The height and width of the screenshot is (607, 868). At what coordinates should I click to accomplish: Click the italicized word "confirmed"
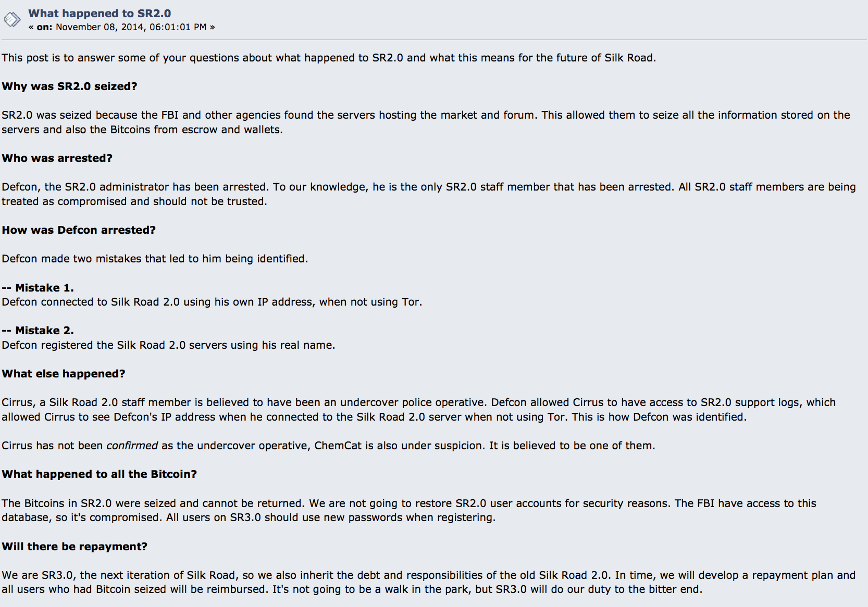pos(132,446)
